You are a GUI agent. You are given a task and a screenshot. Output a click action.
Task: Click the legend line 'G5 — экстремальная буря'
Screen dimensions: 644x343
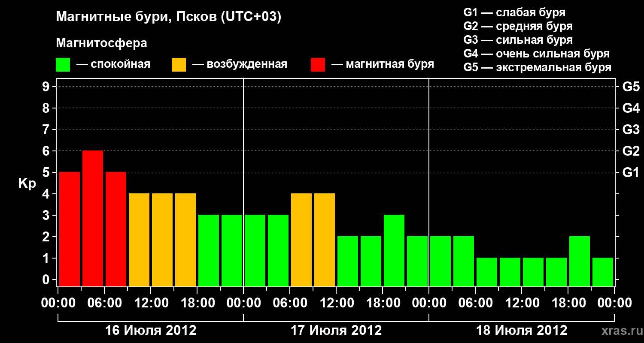(537, 67)
